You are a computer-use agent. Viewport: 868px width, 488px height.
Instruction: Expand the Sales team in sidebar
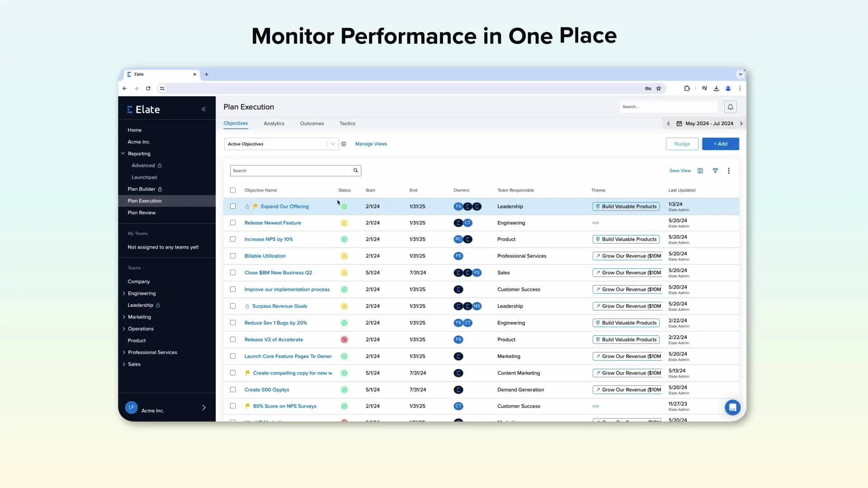click(x=124, y=364)
